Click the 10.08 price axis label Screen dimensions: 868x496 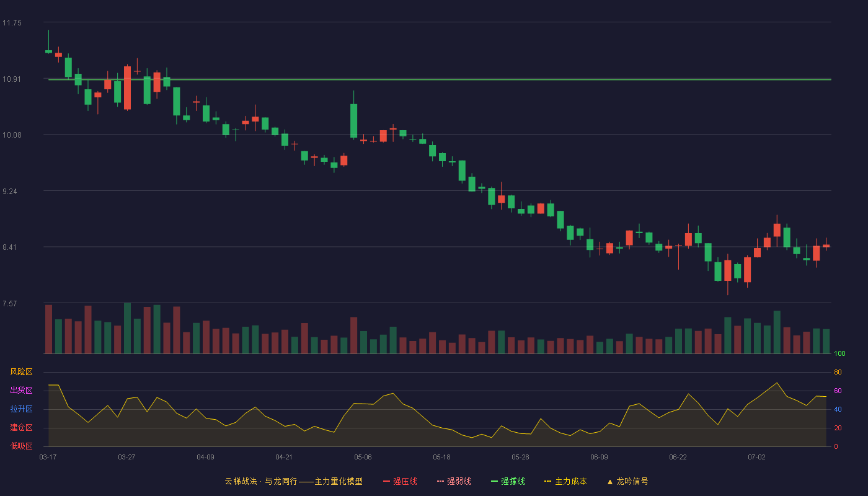tap(12, 135)
